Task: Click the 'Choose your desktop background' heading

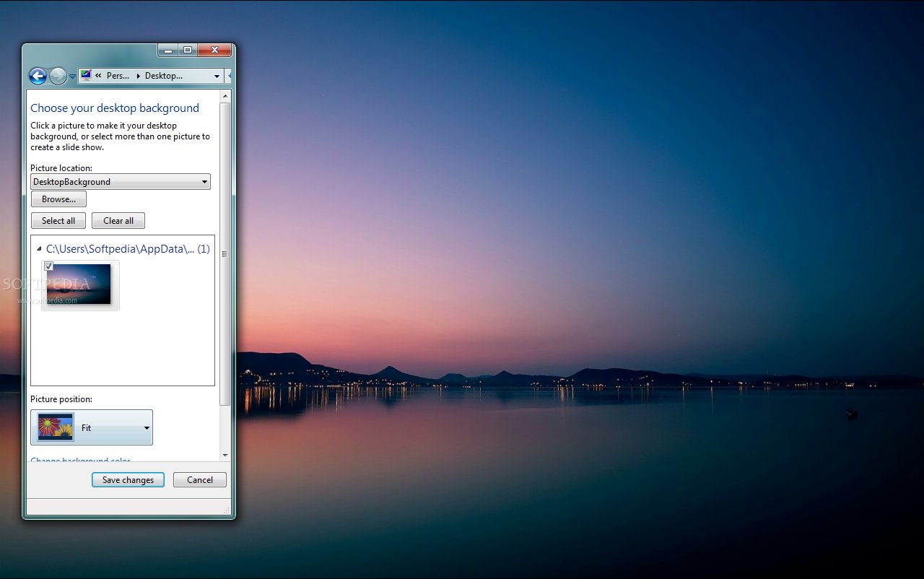Action: [115, 108]
